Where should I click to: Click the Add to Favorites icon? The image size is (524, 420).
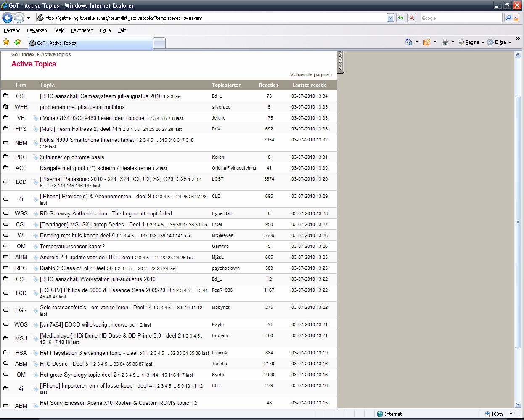[x=17, y=42]
